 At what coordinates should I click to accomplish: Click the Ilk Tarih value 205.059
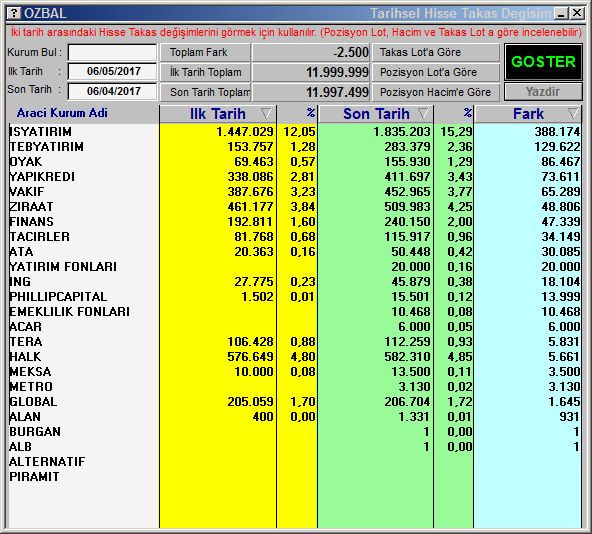250,401
